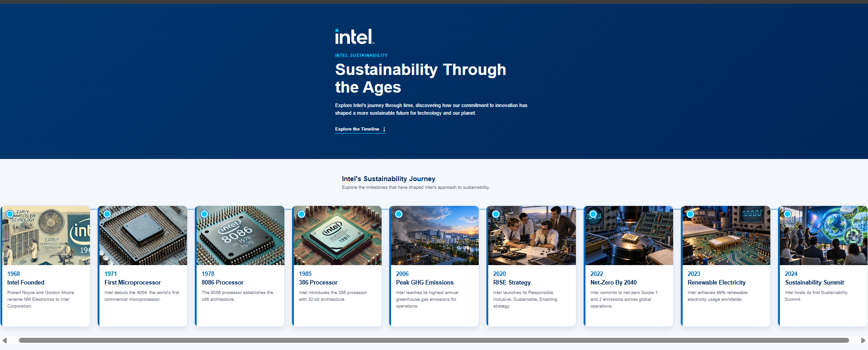Open the 386 Processor image
The width and height of the screenshot is (868, 350).
[x=337, y=235]
